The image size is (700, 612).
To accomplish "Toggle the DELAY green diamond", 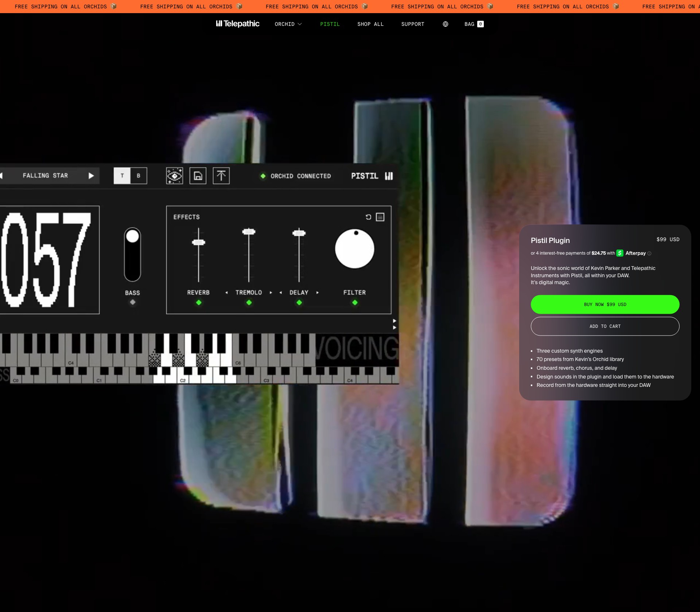I will 299,302.
